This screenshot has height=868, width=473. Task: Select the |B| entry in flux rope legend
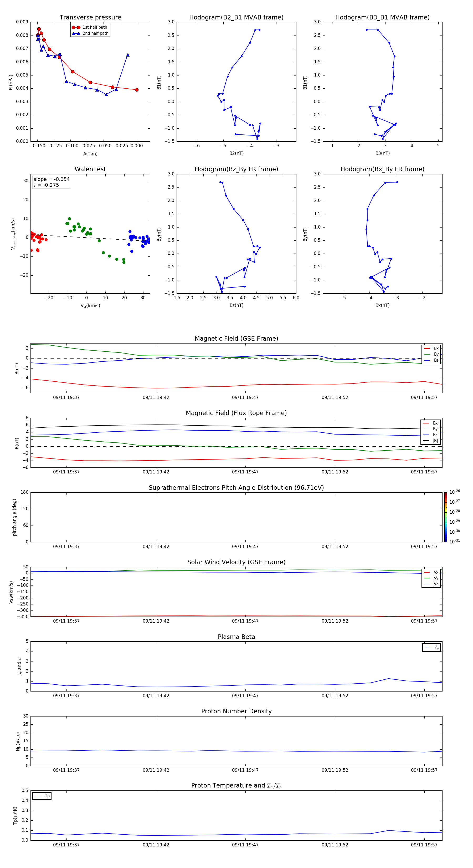431,441
